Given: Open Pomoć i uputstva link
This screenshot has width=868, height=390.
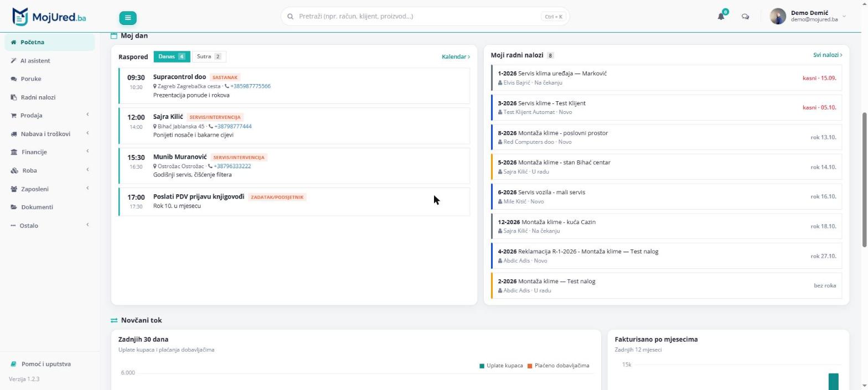Looking at the screenshot, I should (41, 364).
